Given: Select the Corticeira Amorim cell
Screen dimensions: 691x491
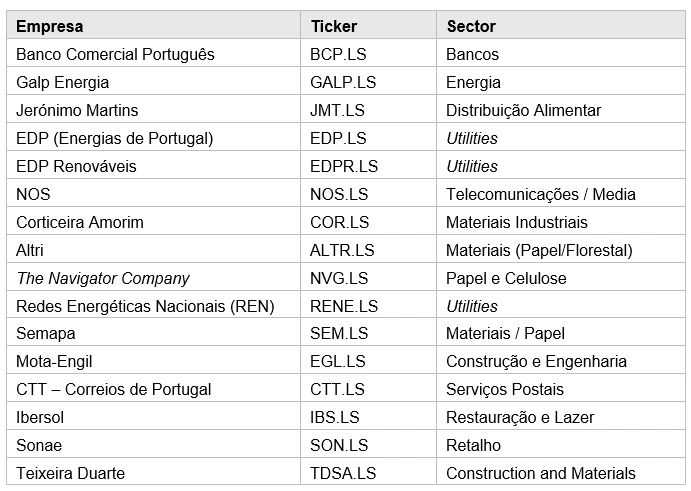Looking at the screenshot, I should pyautogui.click(x=153, y=222).
